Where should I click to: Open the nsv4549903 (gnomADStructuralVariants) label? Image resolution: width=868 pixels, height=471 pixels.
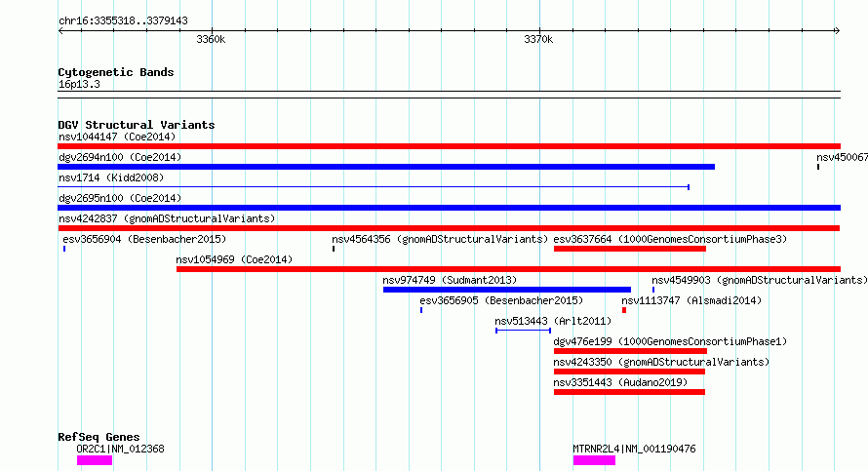point(760,280)
